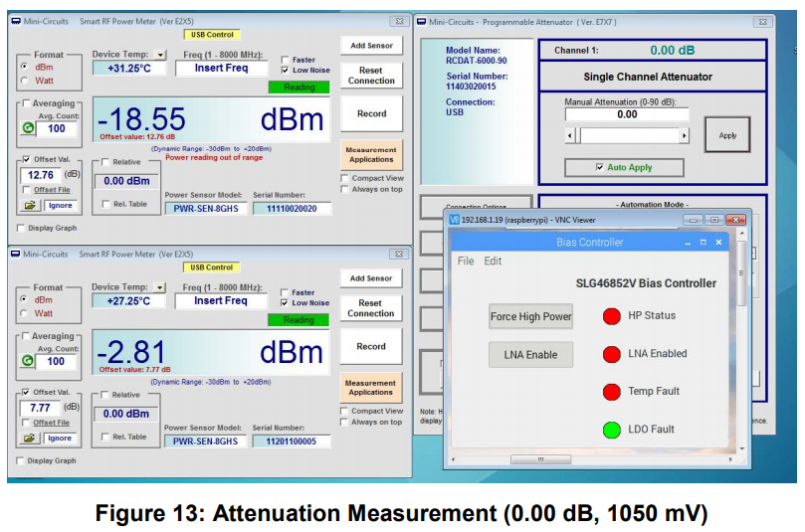805x532 pixels.
Task: Click the green averaging refresh icon in top power meter
Action: click(28, 128)
